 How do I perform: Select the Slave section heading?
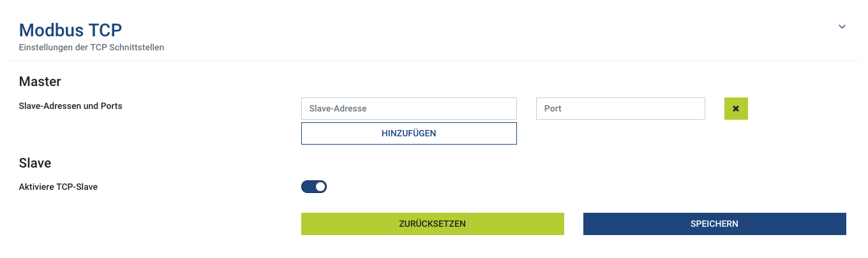point(35,163)
